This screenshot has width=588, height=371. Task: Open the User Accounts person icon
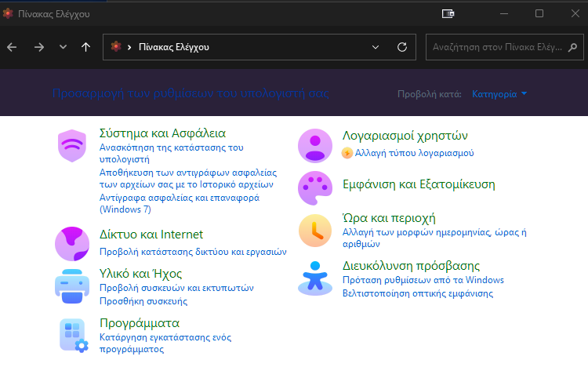315,146
